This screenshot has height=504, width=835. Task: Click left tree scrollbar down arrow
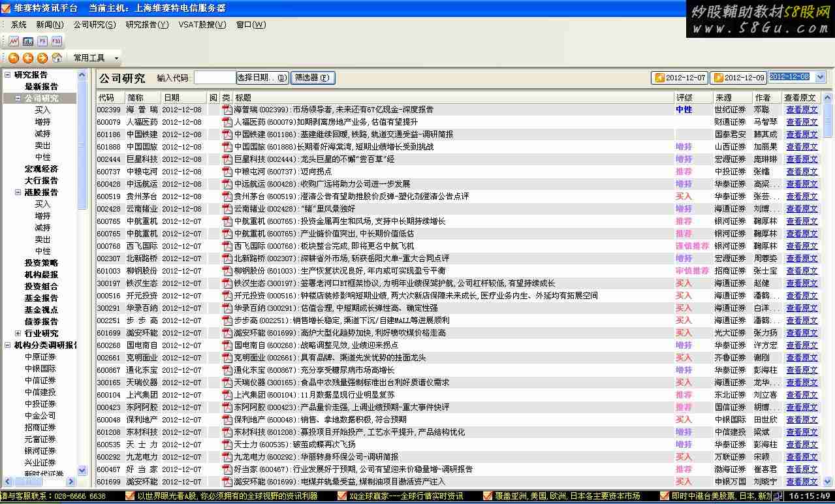pyautogui.click(x=82, y=470)
